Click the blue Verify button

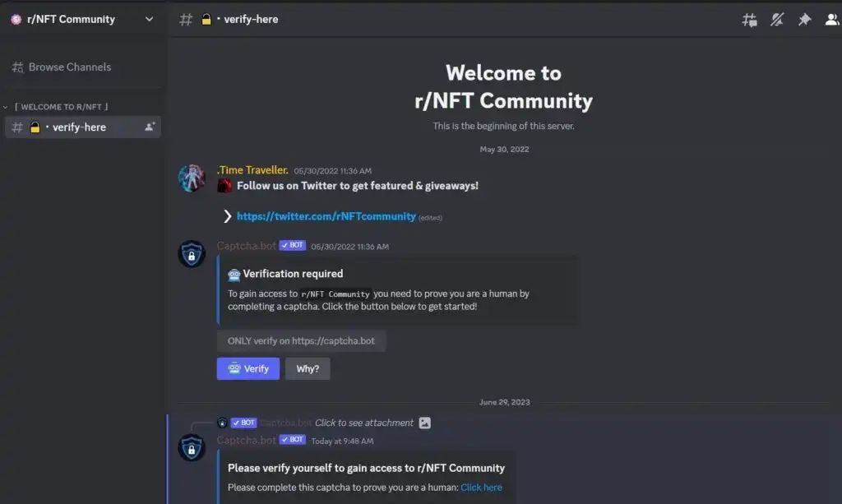coord(248,368)
